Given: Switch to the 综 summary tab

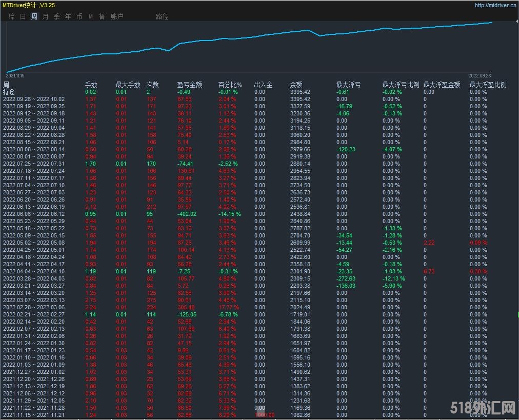Looking at the screenshot, I should 11,16.
